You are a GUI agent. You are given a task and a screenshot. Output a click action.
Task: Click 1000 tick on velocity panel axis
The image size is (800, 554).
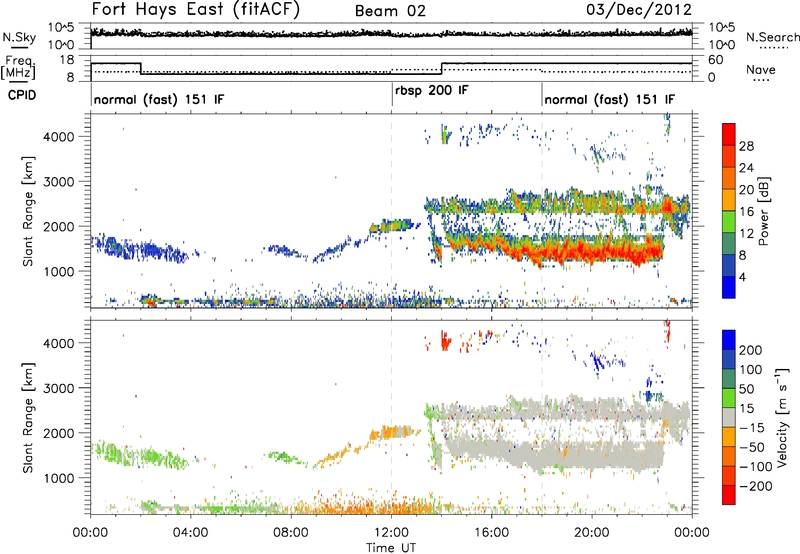click(59, 478)
